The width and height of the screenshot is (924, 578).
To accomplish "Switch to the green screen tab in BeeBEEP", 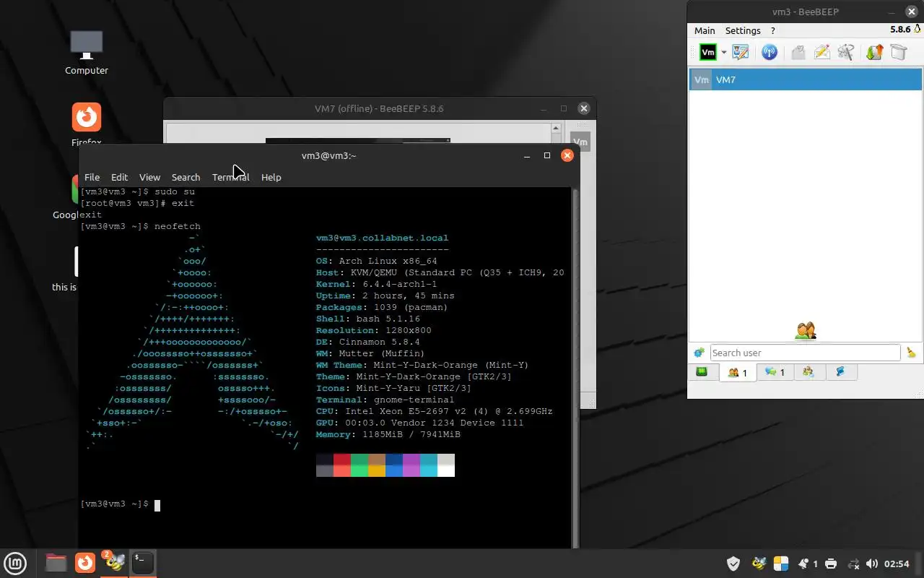I will tap(702, 372).
